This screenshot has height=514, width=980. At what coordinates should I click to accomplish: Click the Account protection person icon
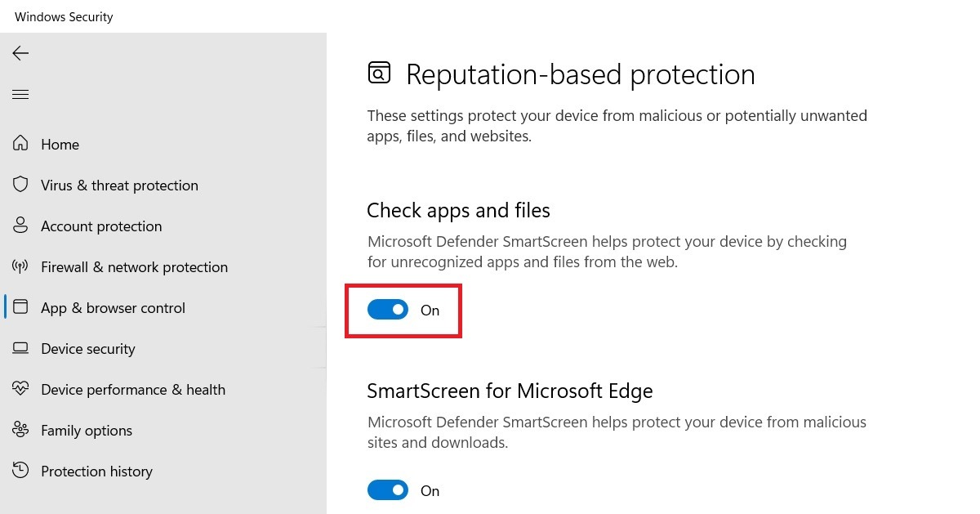[x=20, y=226]
